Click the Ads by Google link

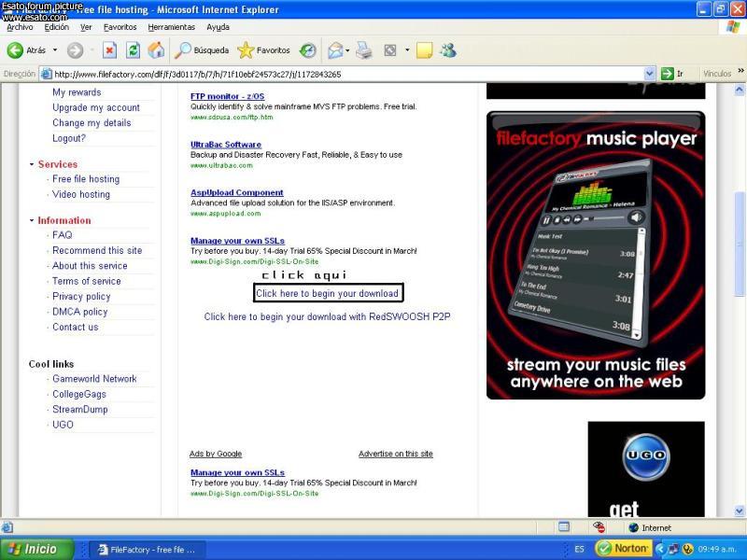216,454
